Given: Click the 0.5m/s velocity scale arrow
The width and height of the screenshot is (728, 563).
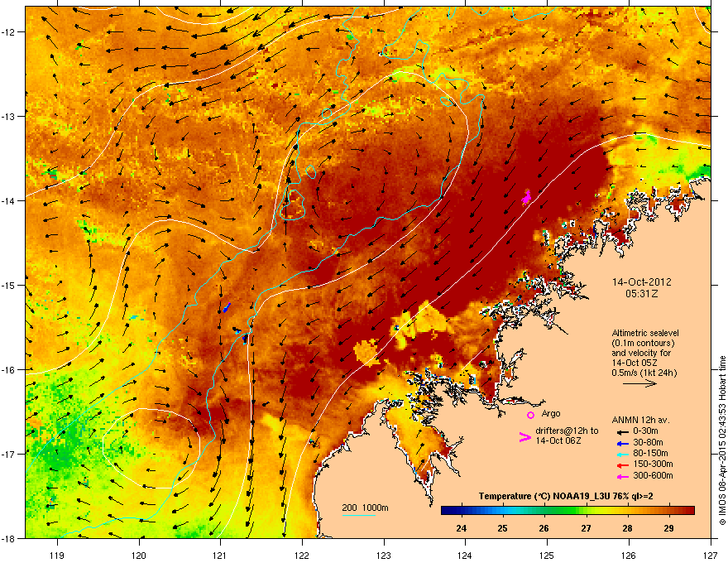Looking at the screenshot, I should [x=639, y=383].
